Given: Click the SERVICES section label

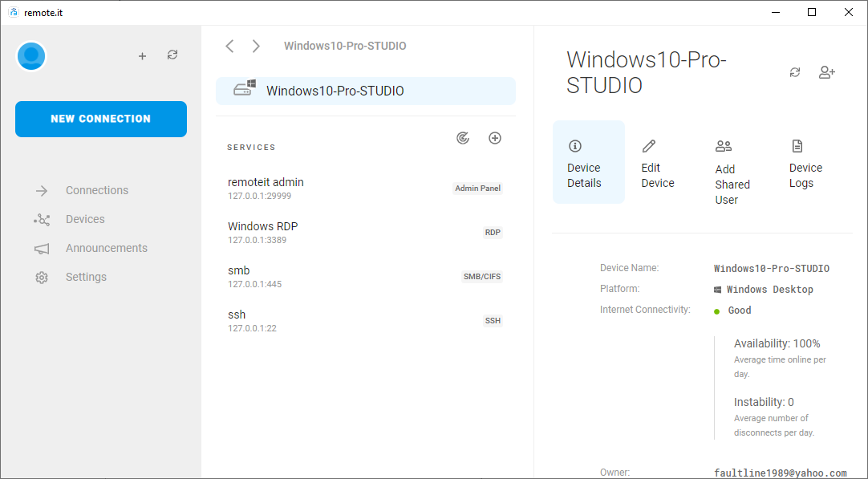Looking at the screenshot, I should tap(251, 148).
